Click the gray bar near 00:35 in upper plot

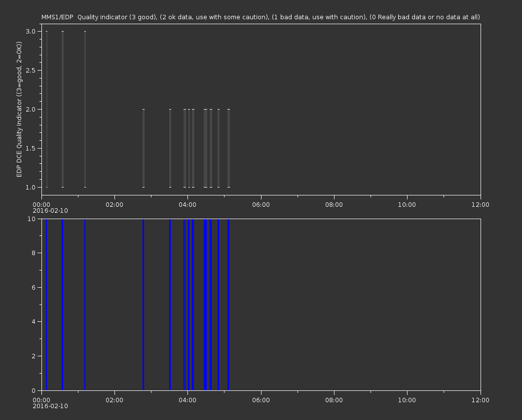pos(63,109)
